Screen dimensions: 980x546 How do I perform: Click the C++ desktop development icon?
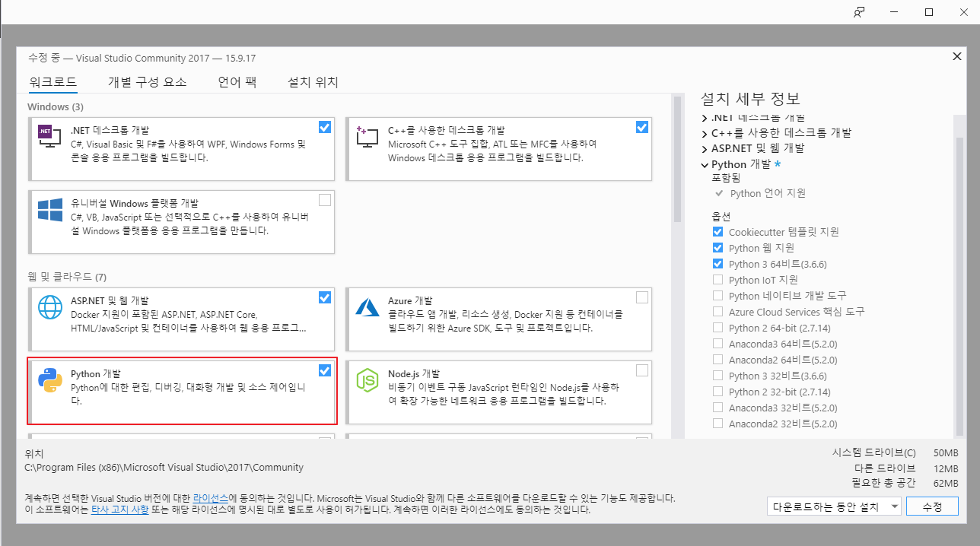point(367,136)
